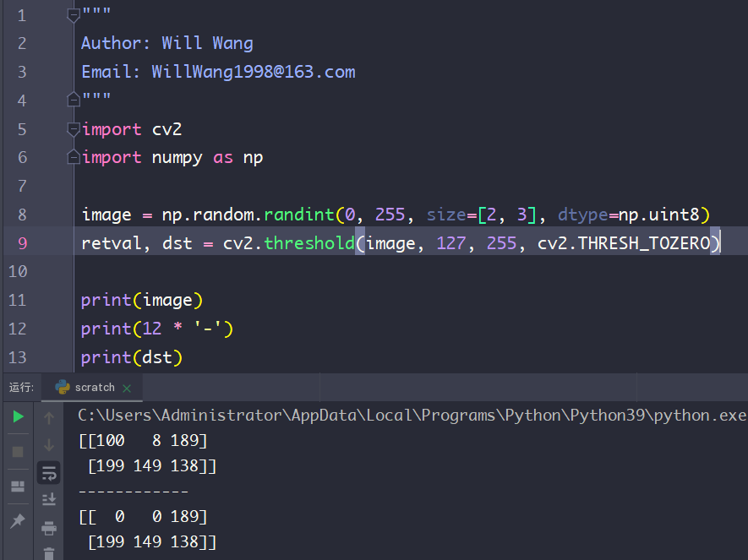The image size is (748, 560).
Task: Print console output via printer icon
Action: 49,528
